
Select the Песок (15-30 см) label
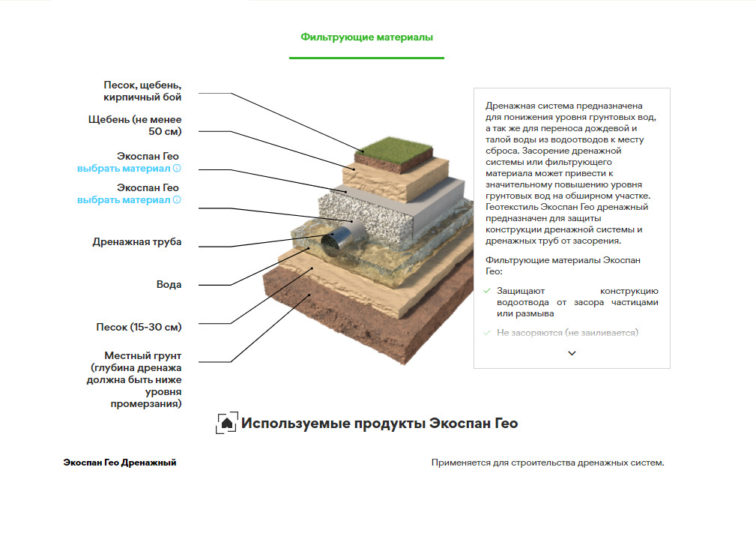139,327
